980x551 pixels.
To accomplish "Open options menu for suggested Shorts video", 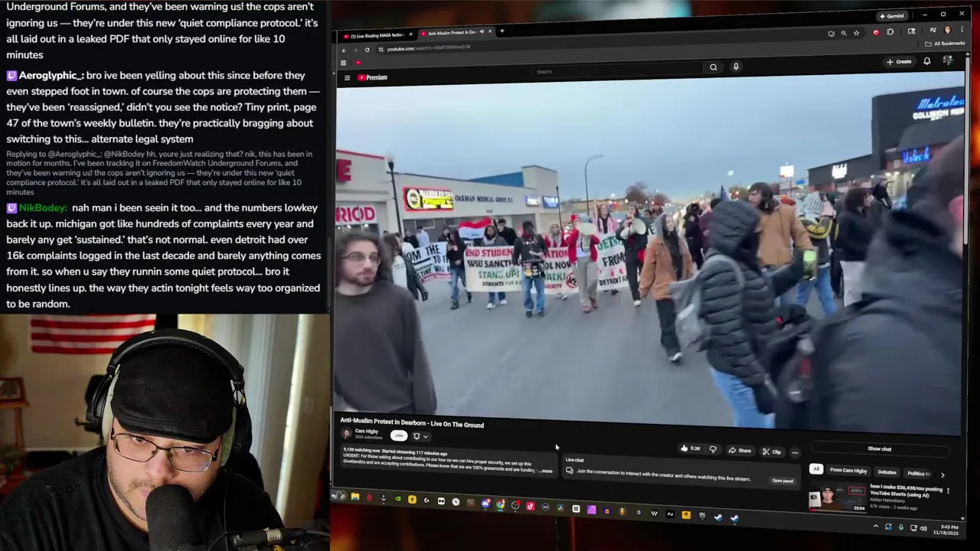I will click(948, 491).
